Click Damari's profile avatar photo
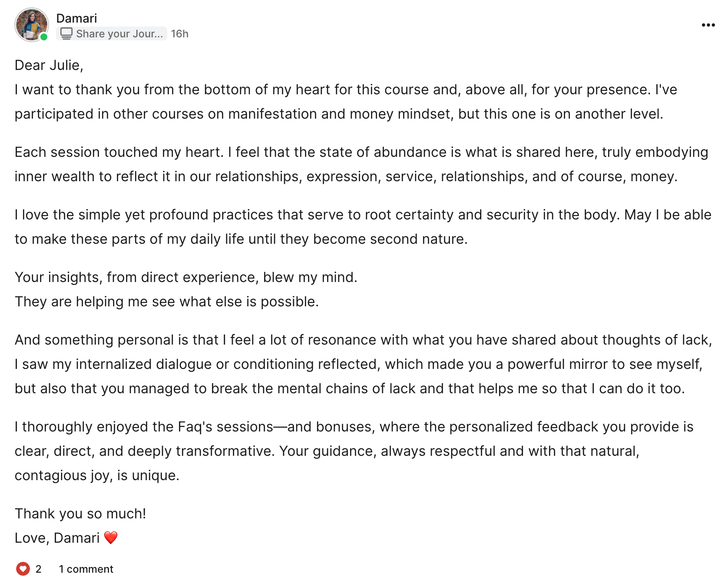Viewport: 728px width, 584px height. 31,24
